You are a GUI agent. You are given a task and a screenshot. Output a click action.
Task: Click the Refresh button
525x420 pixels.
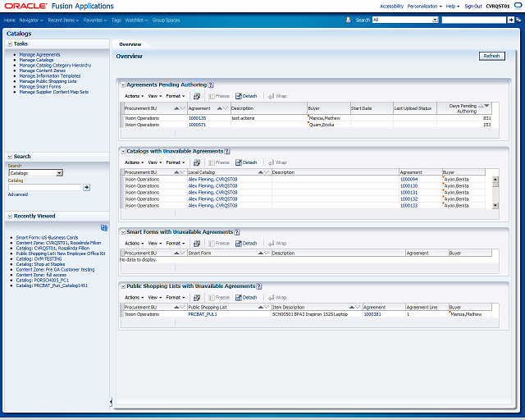(x=491, y=56)
